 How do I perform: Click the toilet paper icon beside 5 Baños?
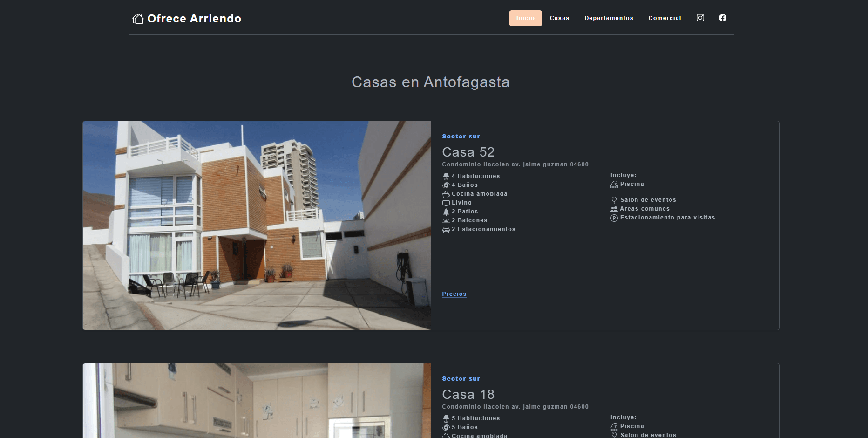(x=446, y=427)
